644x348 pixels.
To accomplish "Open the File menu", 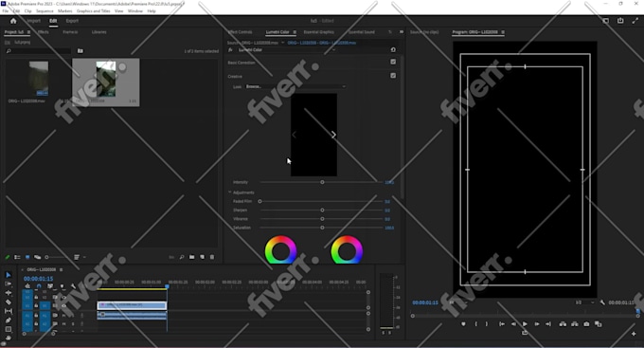I will pos(6,11).
